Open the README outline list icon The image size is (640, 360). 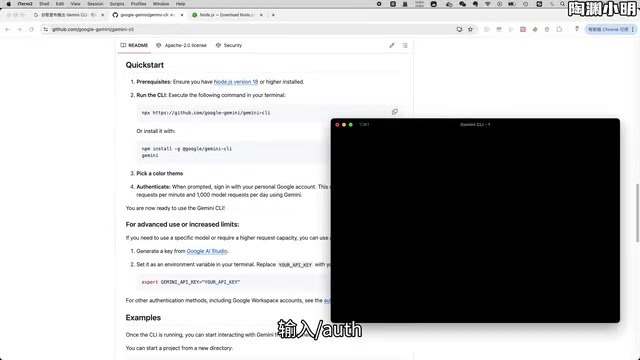pyautogui.click(x=404, y=45)
